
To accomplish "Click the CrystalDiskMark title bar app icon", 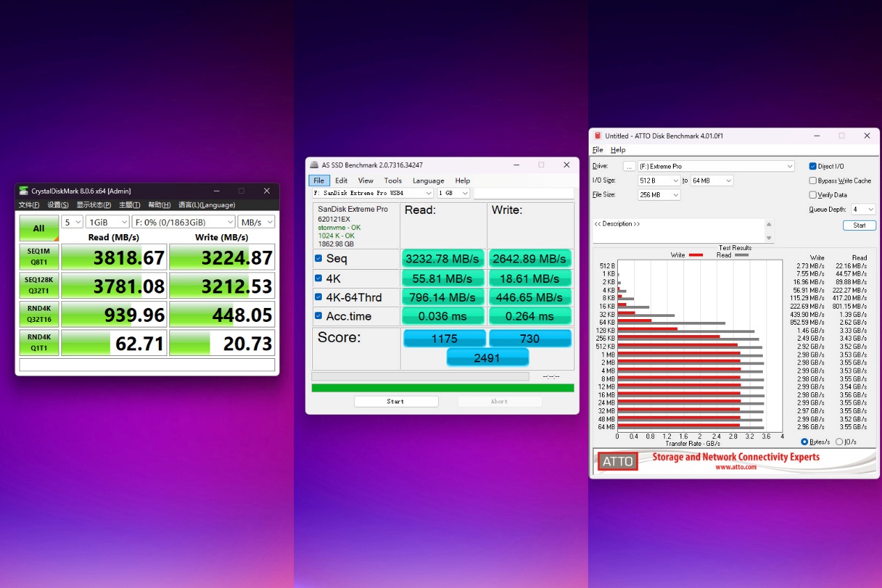I will click(24, 191).
